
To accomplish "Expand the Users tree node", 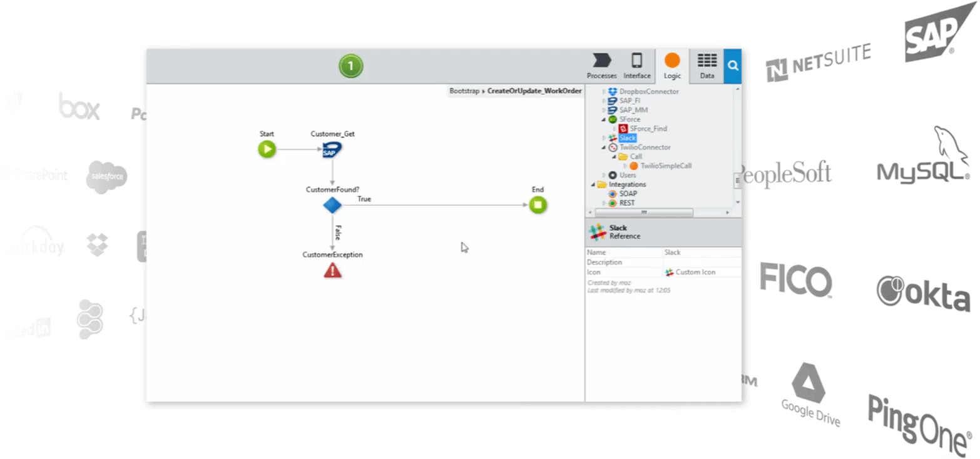I will 604,176.
